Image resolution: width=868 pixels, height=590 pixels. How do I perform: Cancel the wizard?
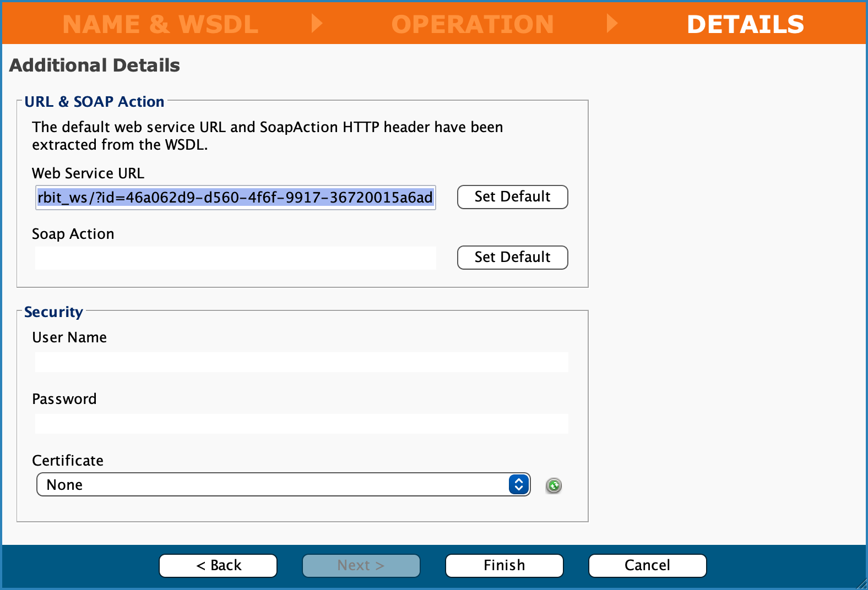tap(647, 566)
